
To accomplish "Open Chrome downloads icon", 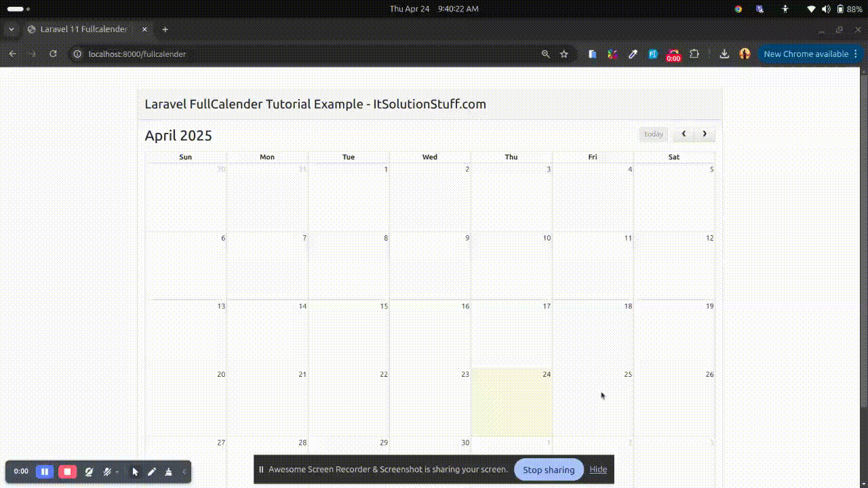I will [x=724, y=54].
